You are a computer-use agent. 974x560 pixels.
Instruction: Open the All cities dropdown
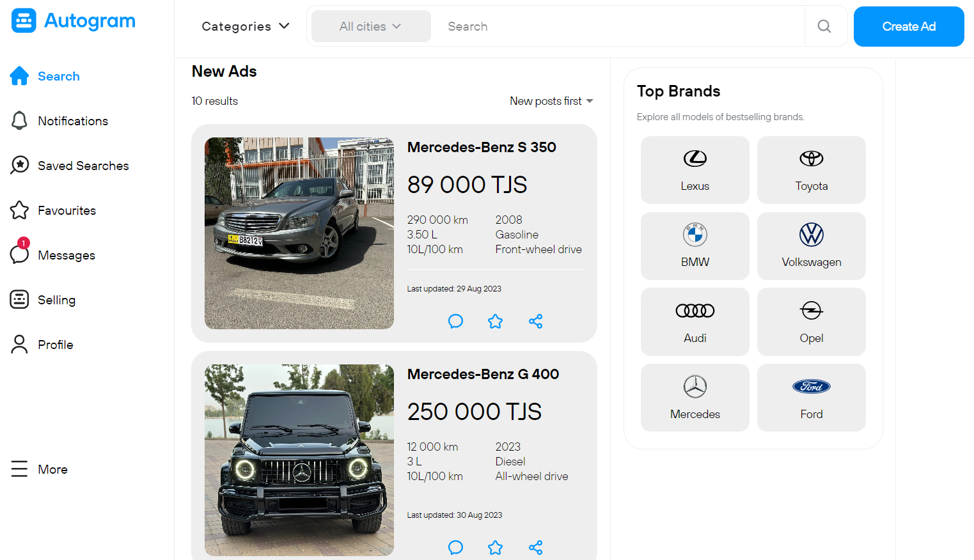click(x=371, y=26)
